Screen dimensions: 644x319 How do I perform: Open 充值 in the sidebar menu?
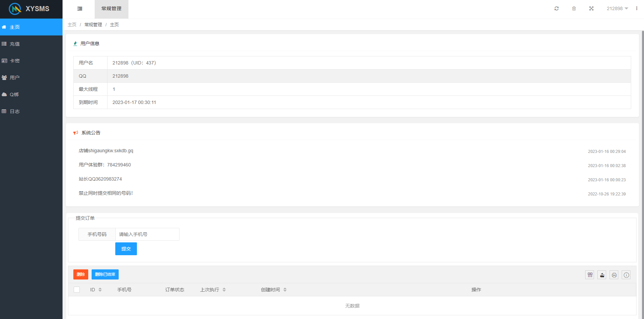point(15,44)
